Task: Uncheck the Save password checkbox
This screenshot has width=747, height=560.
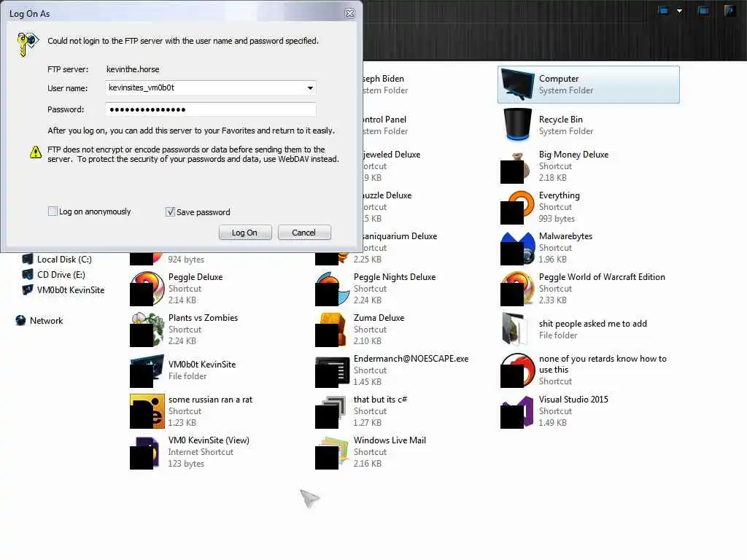Action: coord(170,212)
